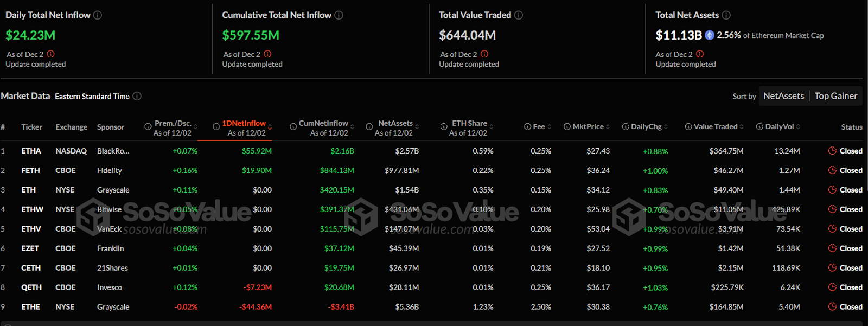Click info icon before ETH Share header
Image resolution: width=868 pixels, height=326 pixels.
pyautogui.click(x=443, y=126)
